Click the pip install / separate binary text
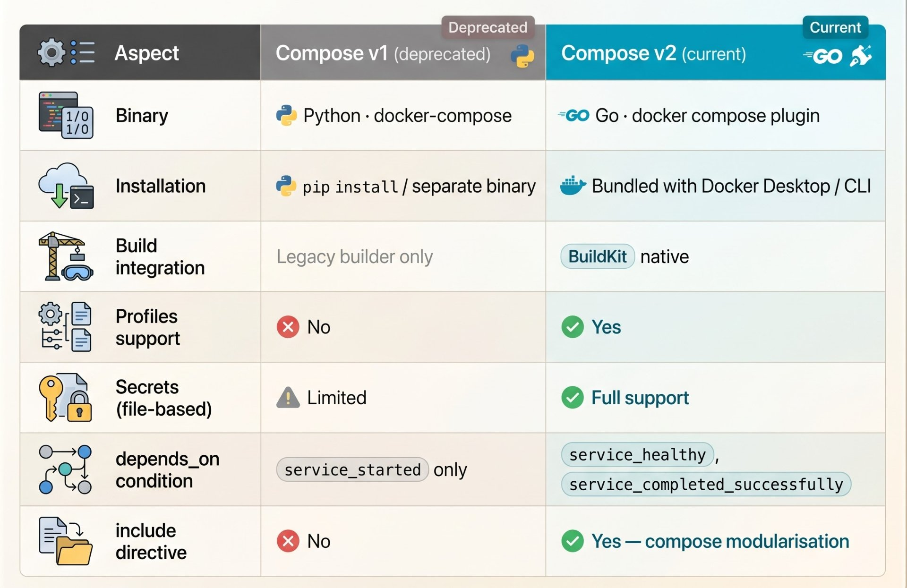 pos(419,187)
